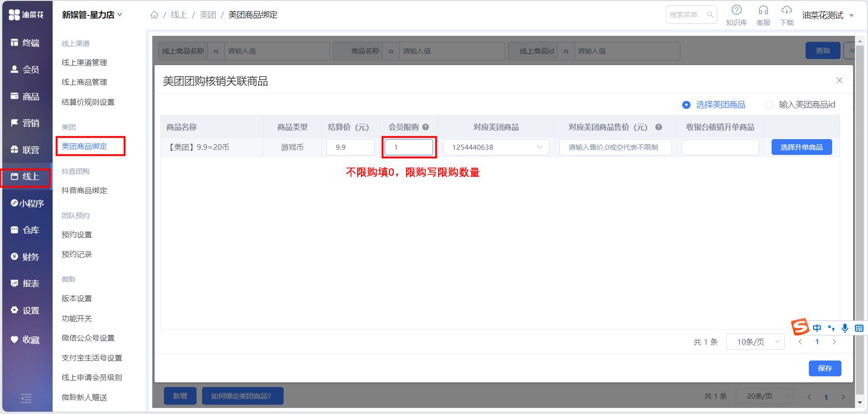Click the 收银台核销升单商品 input field
Screen dimensions: 868x414
point(720,147)
